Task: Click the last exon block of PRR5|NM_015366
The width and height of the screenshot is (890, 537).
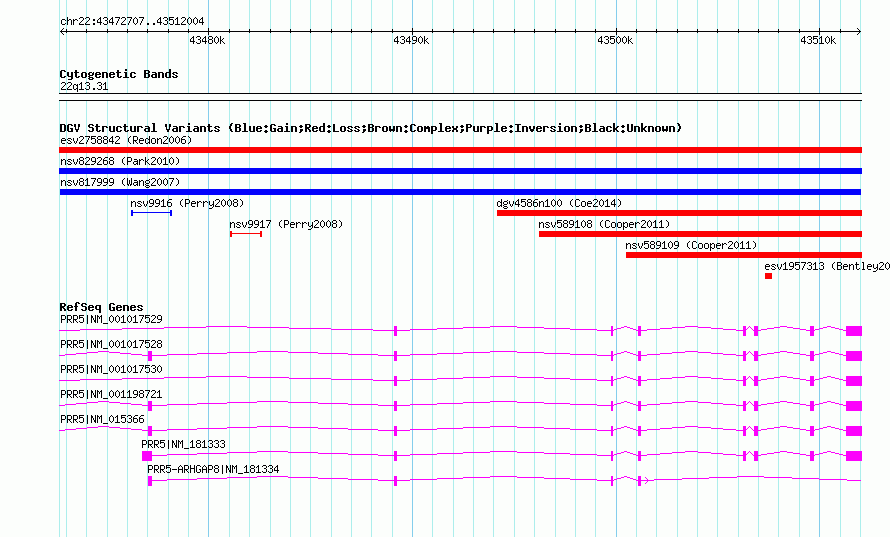Action: click(x=854, y=431)
